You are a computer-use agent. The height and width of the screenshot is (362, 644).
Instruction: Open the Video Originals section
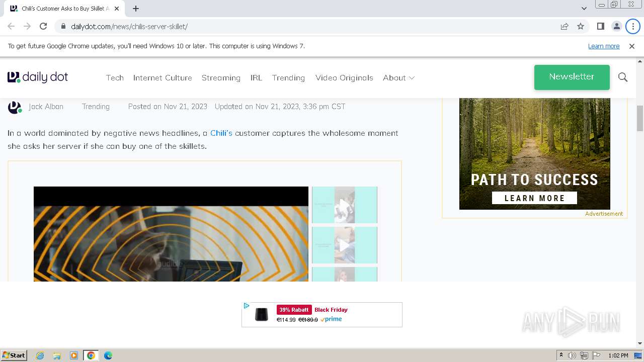coord(344,77)
